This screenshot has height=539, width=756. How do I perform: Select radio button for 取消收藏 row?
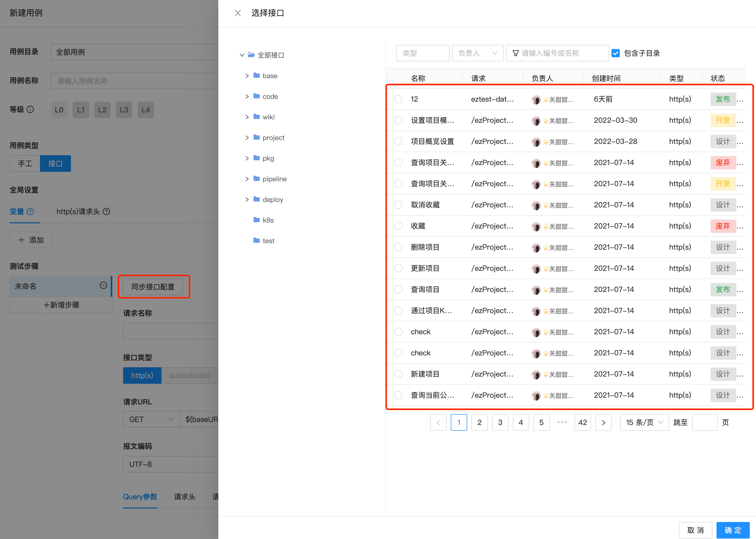(398, 205)
